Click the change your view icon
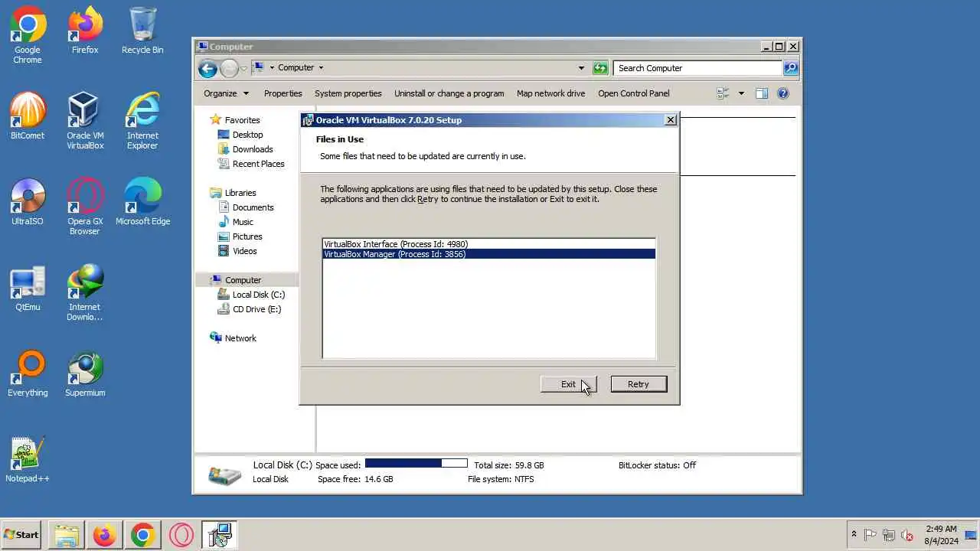980x551 pixels. tap(723, 93)
